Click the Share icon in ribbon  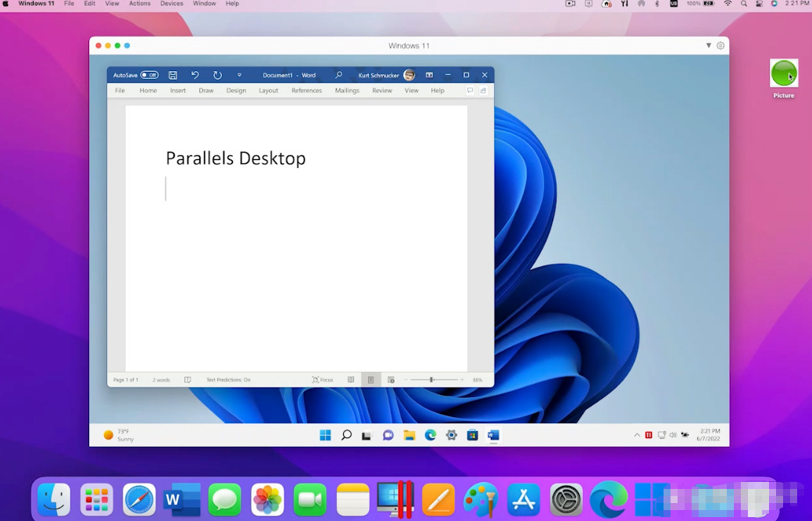pos(483,91)
